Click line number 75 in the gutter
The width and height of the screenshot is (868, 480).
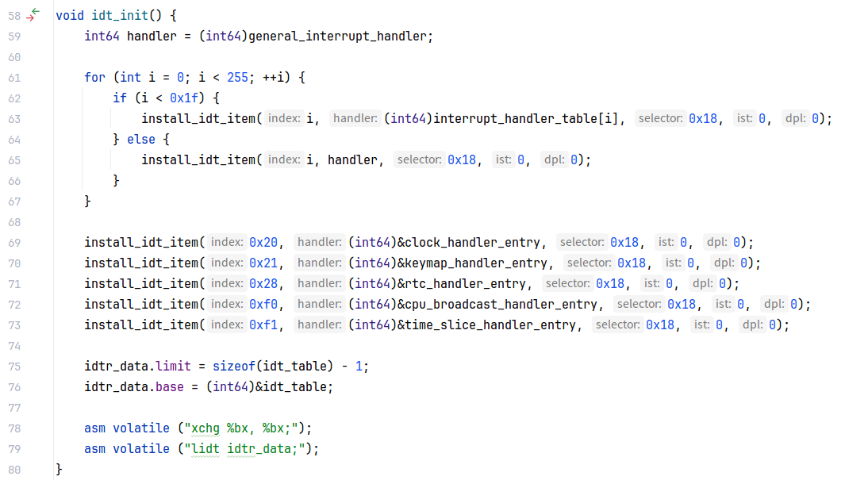(x=14, y=367)
